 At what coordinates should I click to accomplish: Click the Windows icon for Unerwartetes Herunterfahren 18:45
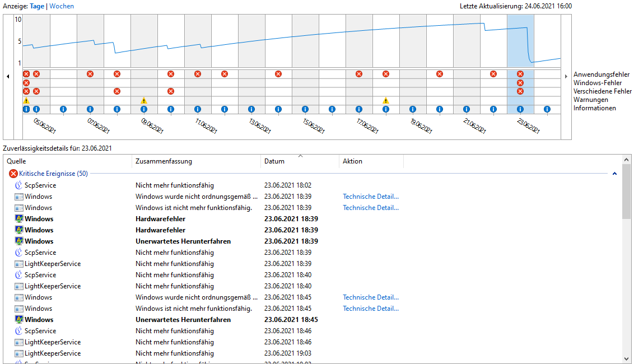18,320
